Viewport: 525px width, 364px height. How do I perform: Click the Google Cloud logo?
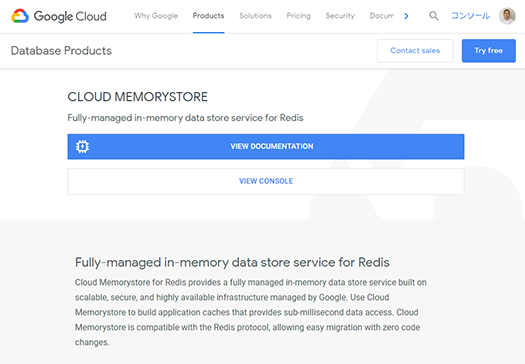[59, 16]
